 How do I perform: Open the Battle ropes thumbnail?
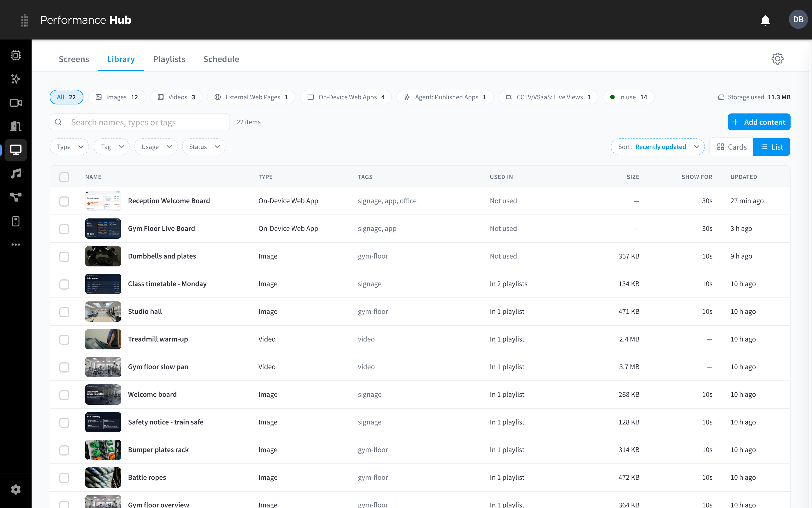click(103, 478)
